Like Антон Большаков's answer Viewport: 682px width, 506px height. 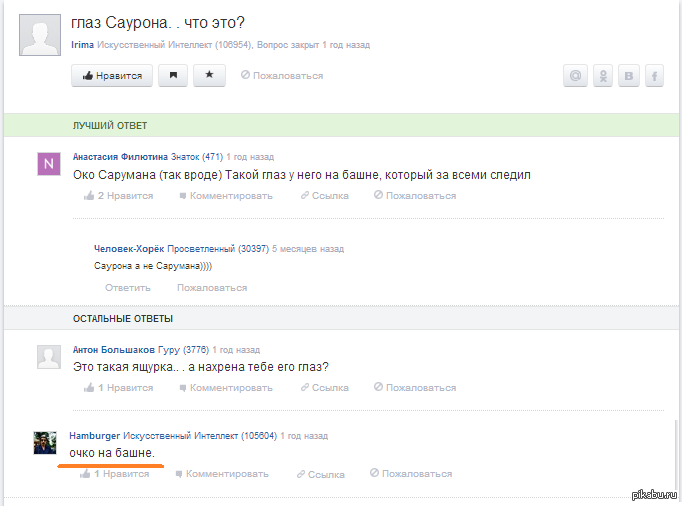(x=119, y=387)
